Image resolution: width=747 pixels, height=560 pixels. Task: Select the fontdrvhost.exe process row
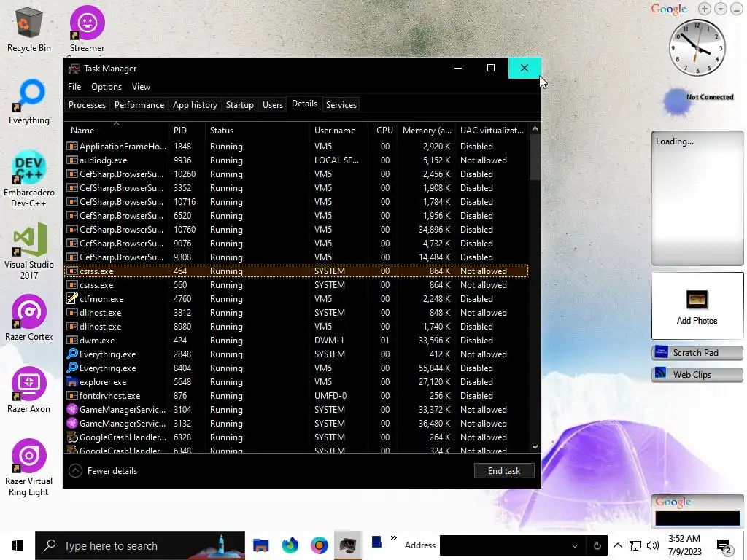click(296, 395)
